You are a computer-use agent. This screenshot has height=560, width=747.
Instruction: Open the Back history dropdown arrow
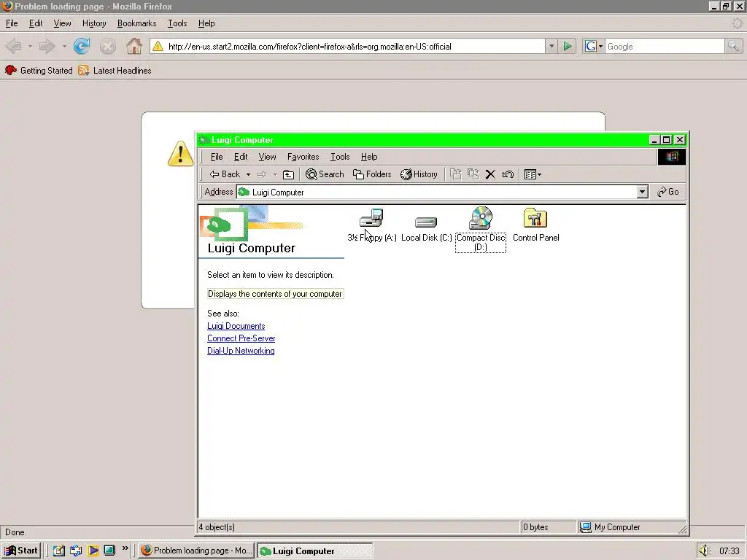point(248,175)
